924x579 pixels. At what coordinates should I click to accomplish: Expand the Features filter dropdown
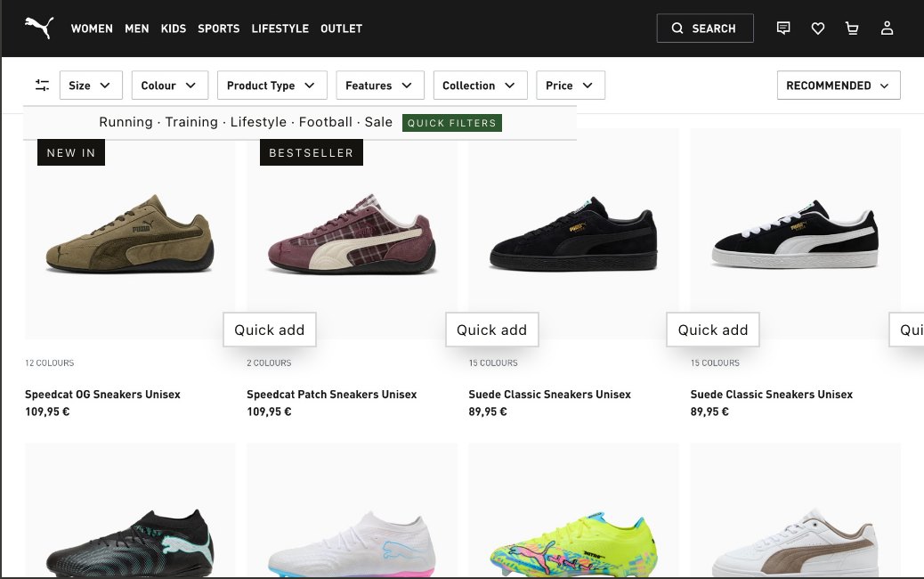[380, 86]
